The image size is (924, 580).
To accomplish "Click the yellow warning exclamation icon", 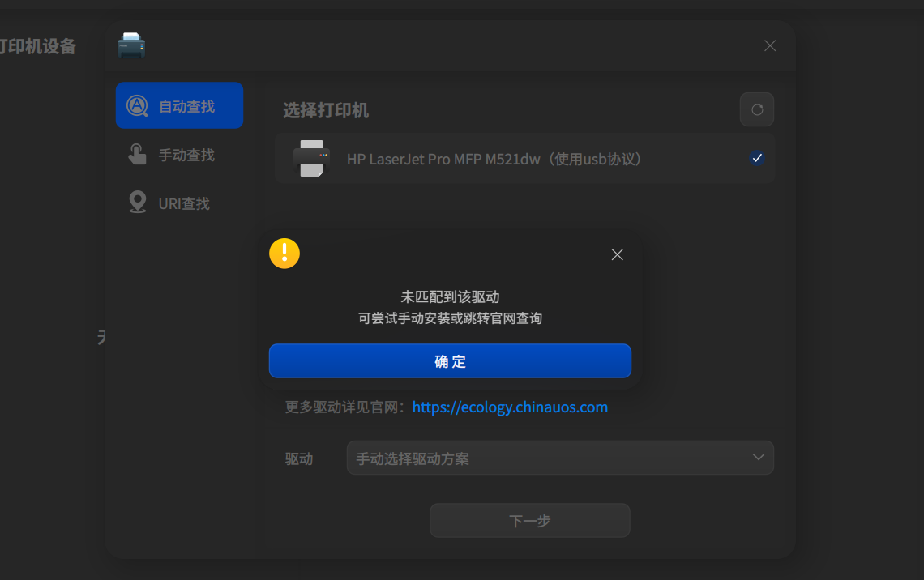I will point(284,253).
